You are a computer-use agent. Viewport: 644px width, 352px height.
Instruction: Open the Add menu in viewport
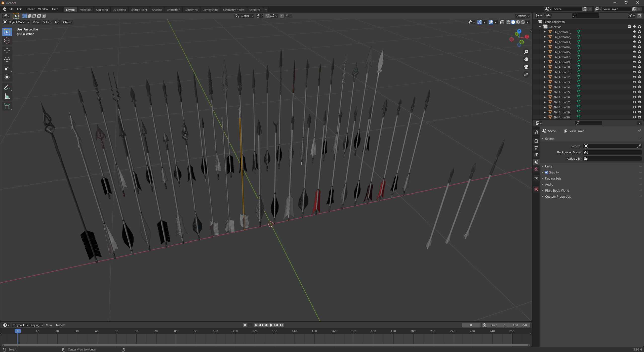point(57,22)
